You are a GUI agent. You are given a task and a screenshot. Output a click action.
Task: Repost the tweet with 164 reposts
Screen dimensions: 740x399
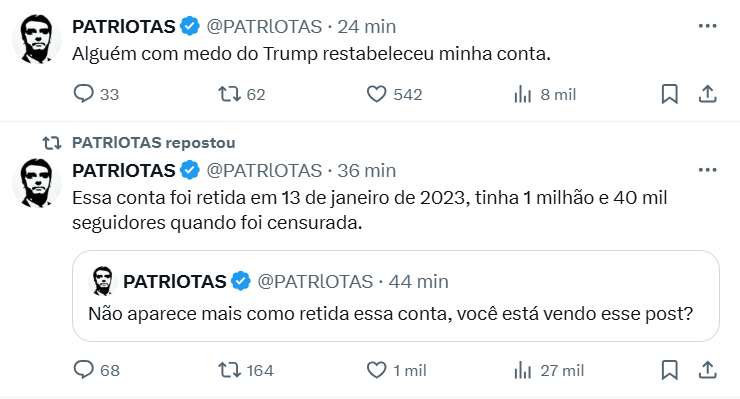[x=245, y=370]
